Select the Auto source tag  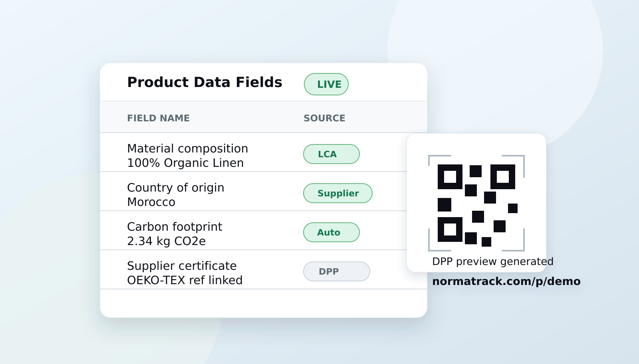click(x=331, y=232)
